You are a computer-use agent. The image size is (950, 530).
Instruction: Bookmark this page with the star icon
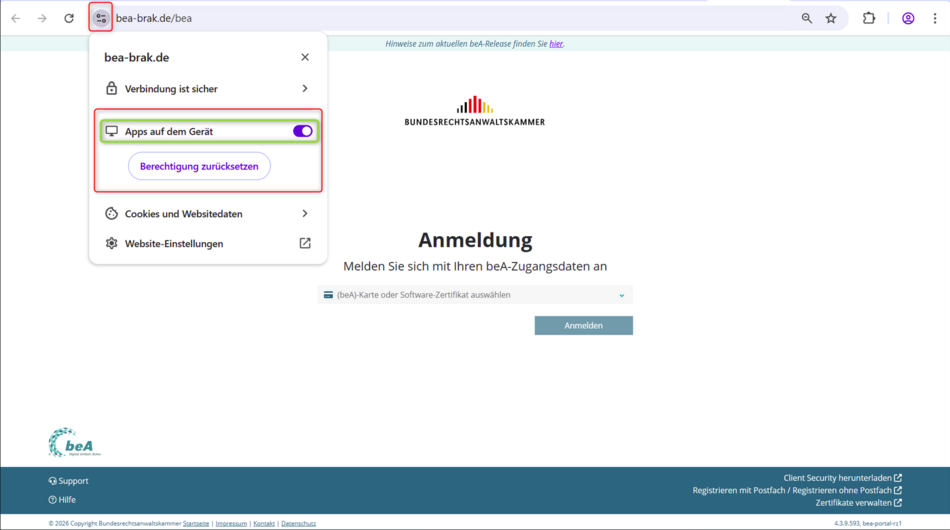[x=831, y=18]
